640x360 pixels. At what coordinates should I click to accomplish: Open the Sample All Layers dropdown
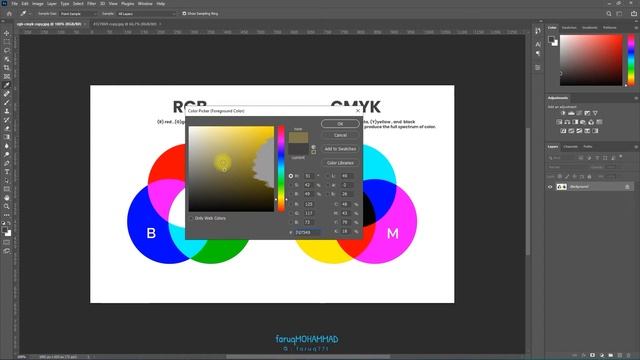pos(147,13)
